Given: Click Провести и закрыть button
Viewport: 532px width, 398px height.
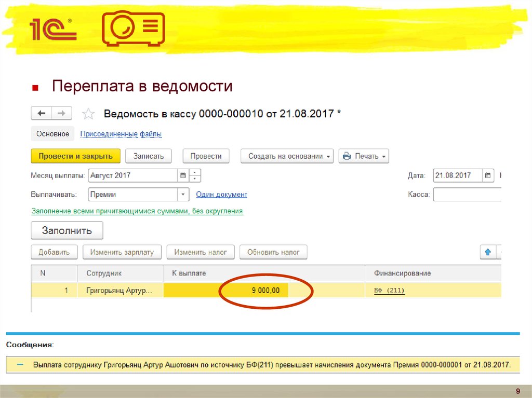Looking at the screenshot, I should coord(75,156).
